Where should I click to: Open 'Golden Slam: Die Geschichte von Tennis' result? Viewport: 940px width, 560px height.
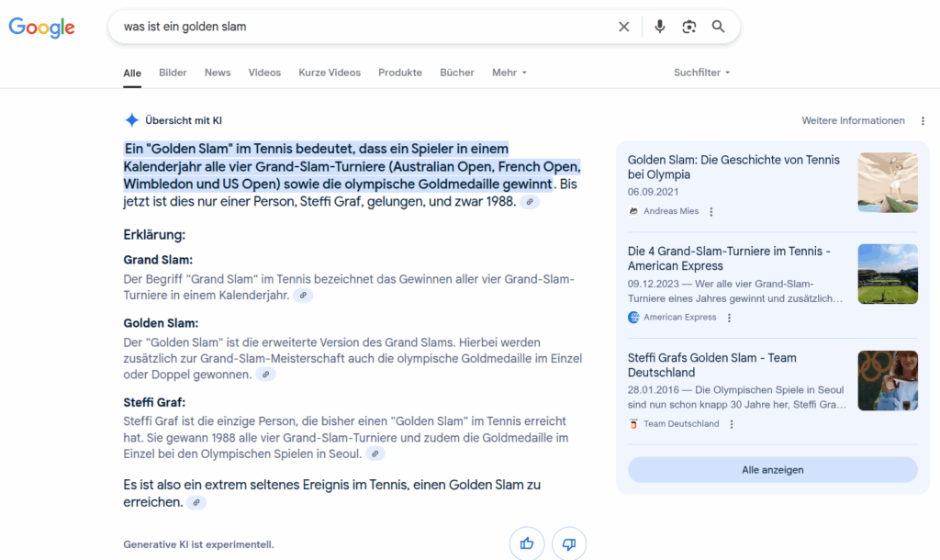[x=733, y=167]
